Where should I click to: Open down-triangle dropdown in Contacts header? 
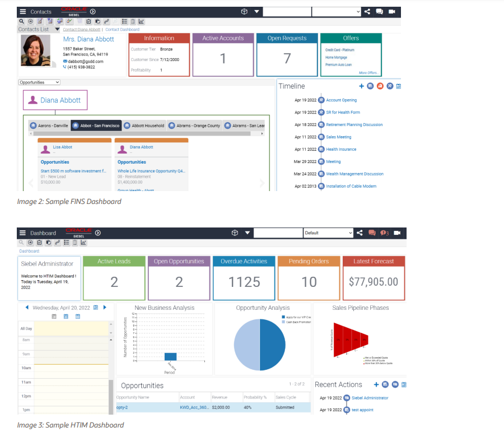(256, 12)
